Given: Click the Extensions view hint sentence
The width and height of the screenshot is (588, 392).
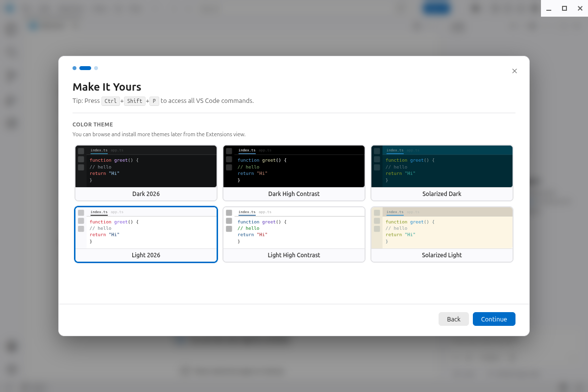Looking at the screenshot, I should pos(159,134).
